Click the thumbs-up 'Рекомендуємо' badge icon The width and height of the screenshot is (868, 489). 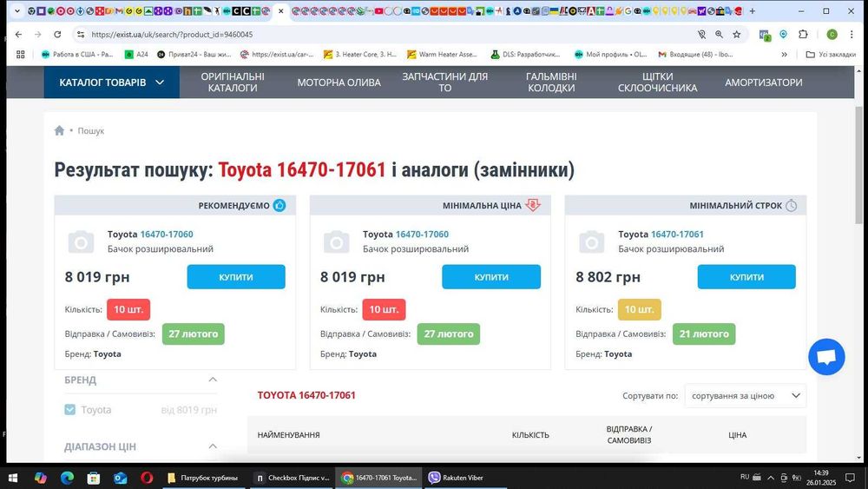tap(279, 206)
